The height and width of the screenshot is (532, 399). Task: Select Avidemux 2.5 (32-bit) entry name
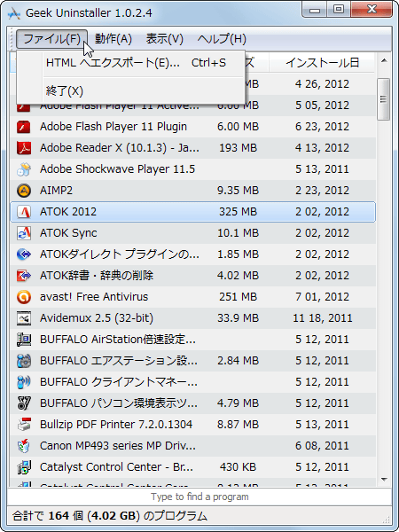(97, 318)
